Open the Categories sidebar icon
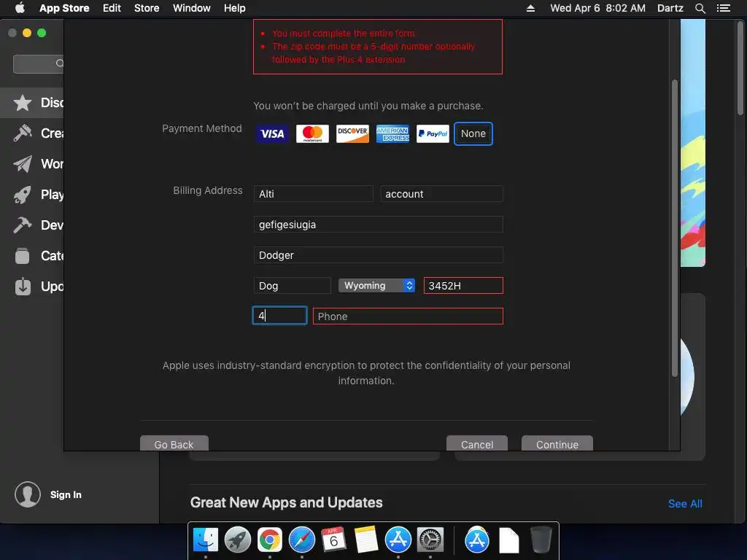This screenshot has width=747, height=560. click(x=23, y=256)
